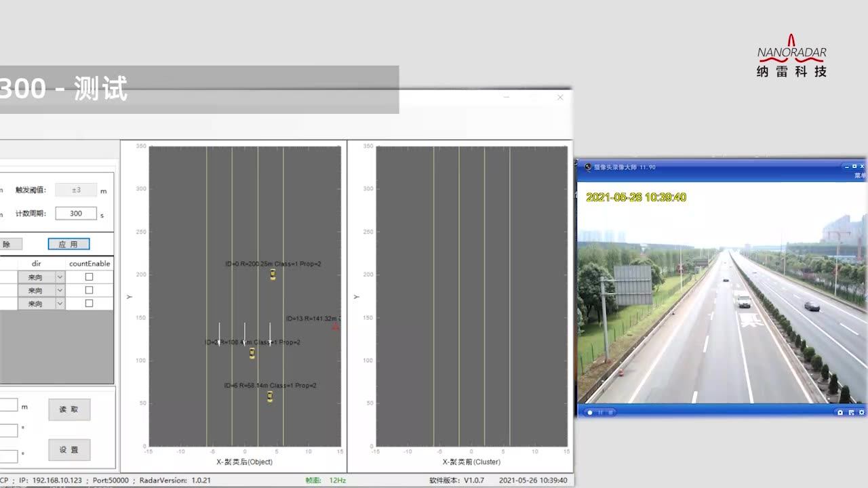Enable countEnable for the first lane row
This screenshot has width=868, height=488.
pyautogui.click(x=87, y=277)
